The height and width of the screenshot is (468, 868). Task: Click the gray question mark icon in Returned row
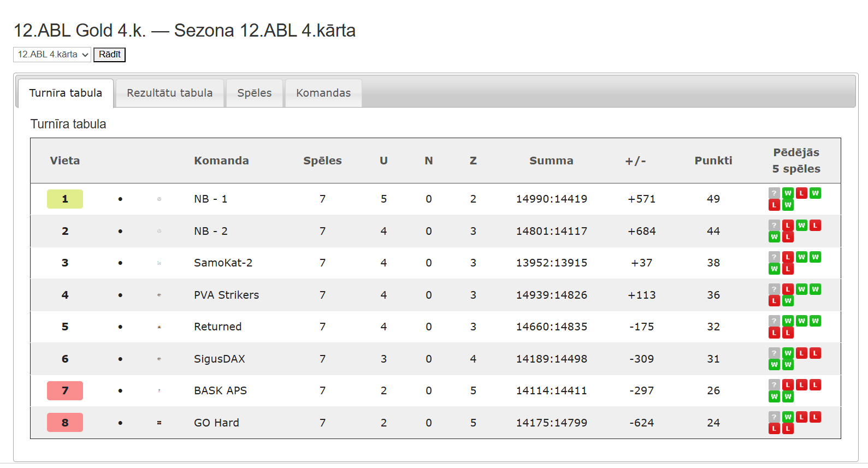(774, 321)
